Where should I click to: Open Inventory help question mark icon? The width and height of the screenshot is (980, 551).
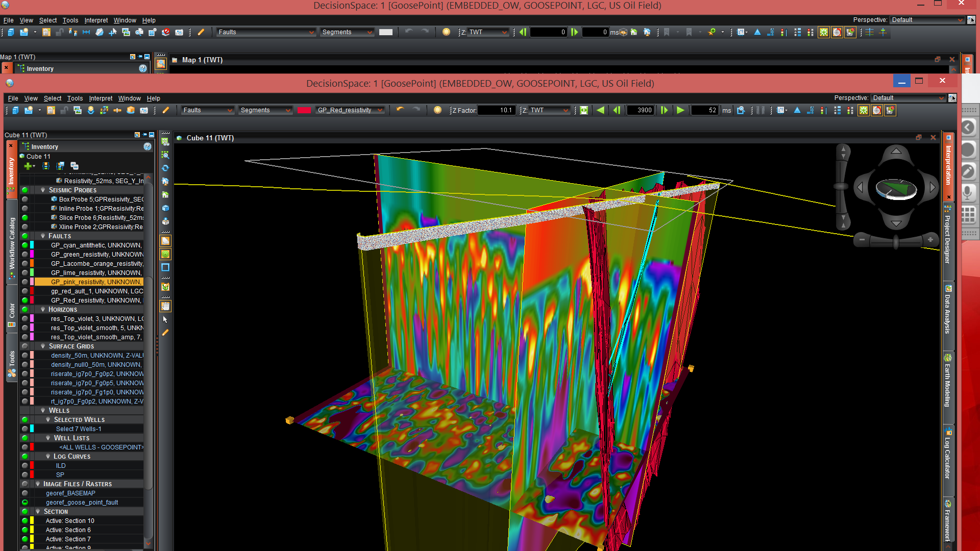pyautogui.click(x=148, y=146)
